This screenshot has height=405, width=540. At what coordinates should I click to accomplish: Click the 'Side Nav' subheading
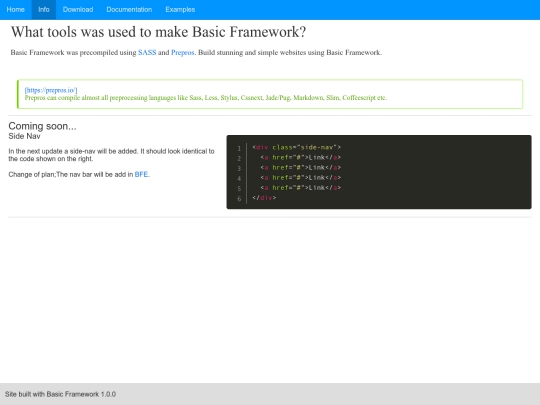[x=24, y=136]
